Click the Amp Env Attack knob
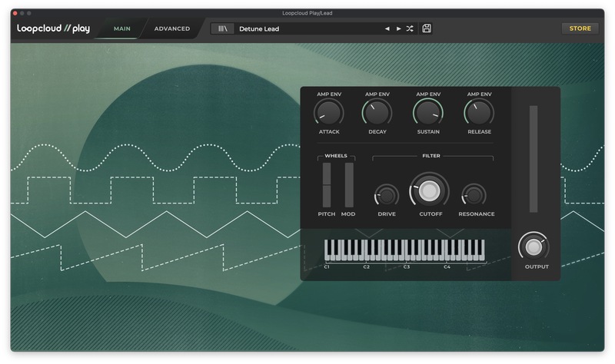 [328, 114]
